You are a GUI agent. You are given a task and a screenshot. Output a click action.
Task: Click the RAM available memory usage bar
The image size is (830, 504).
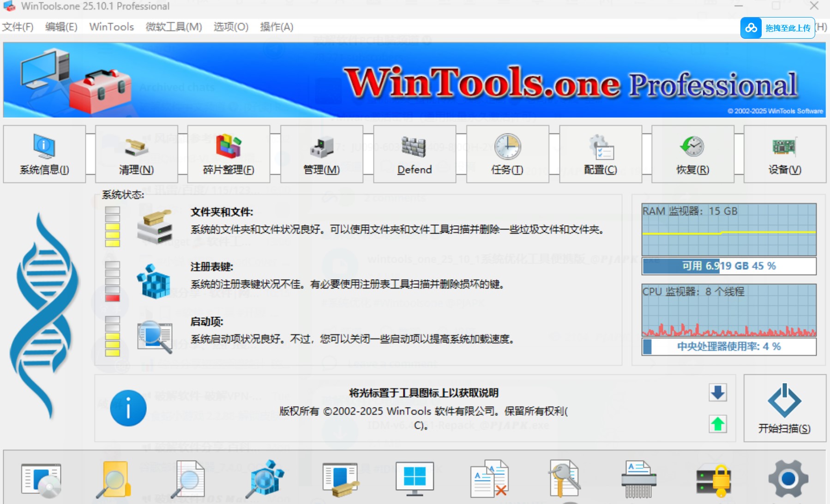pyautogui.click(x=728, y=266)
